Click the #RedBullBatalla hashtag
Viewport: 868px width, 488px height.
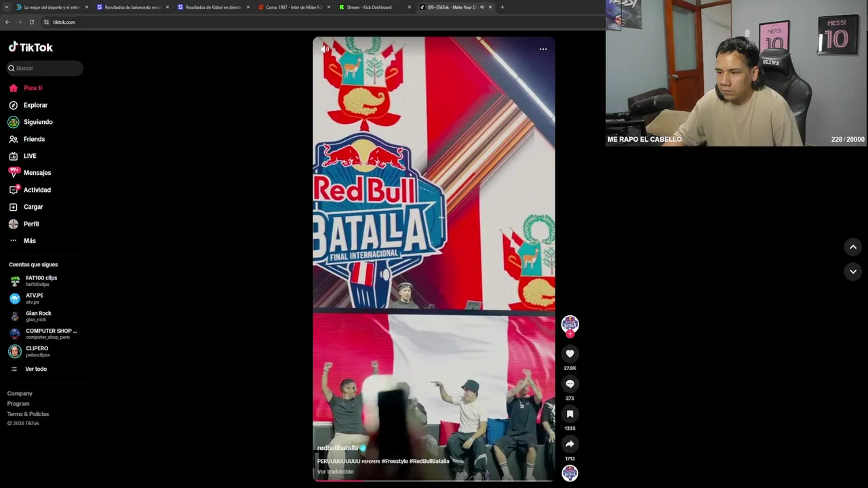click(x=429, y=461)
